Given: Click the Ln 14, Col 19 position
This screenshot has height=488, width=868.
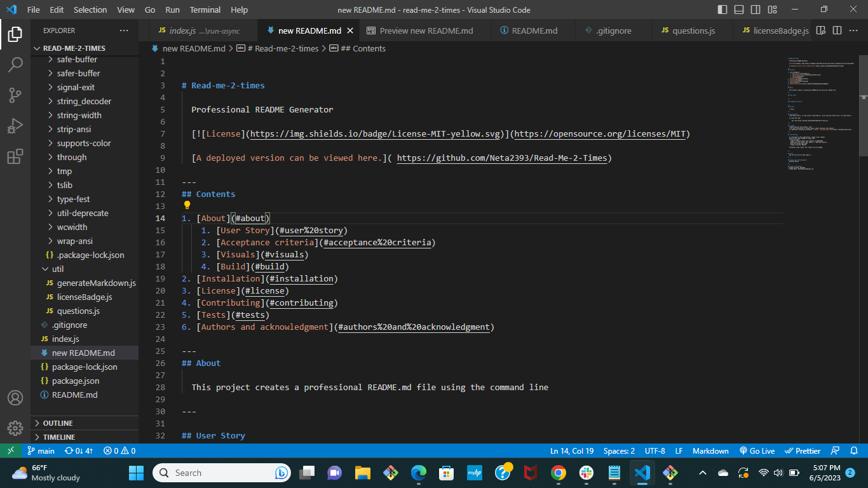Looking at the screenshot, I should click(x=572, y=451).
